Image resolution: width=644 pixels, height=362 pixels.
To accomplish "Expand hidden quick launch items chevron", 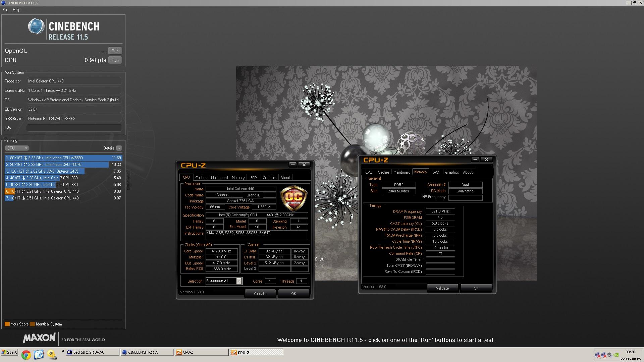I will coord(63,351).
